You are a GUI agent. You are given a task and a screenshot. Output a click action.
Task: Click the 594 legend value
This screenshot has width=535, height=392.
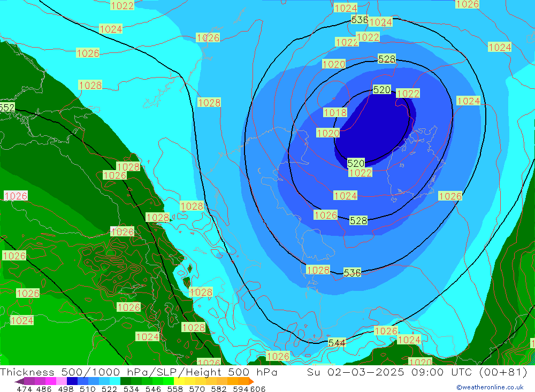tap(241, 389)
